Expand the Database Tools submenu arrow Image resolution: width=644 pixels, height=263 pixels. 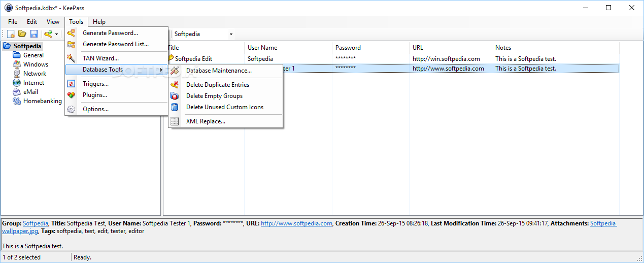(161, 70)
